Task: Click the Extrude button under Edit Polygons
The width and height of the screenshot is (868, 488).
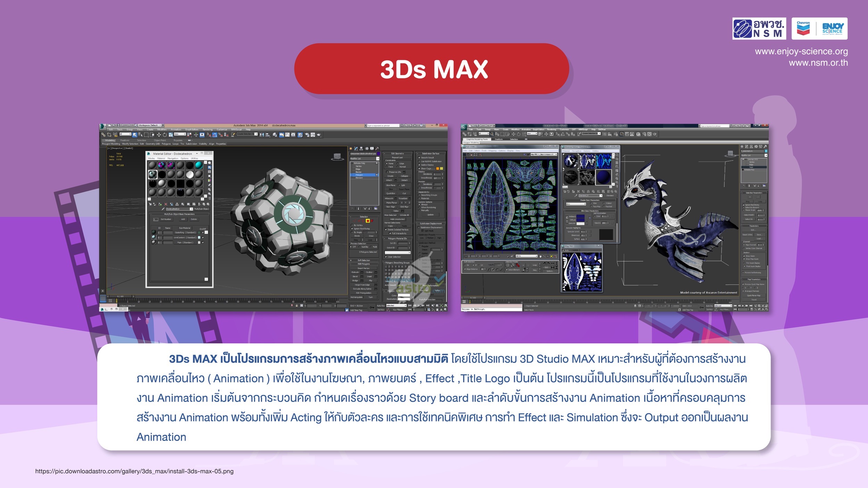Action: [x=355, y=272]
